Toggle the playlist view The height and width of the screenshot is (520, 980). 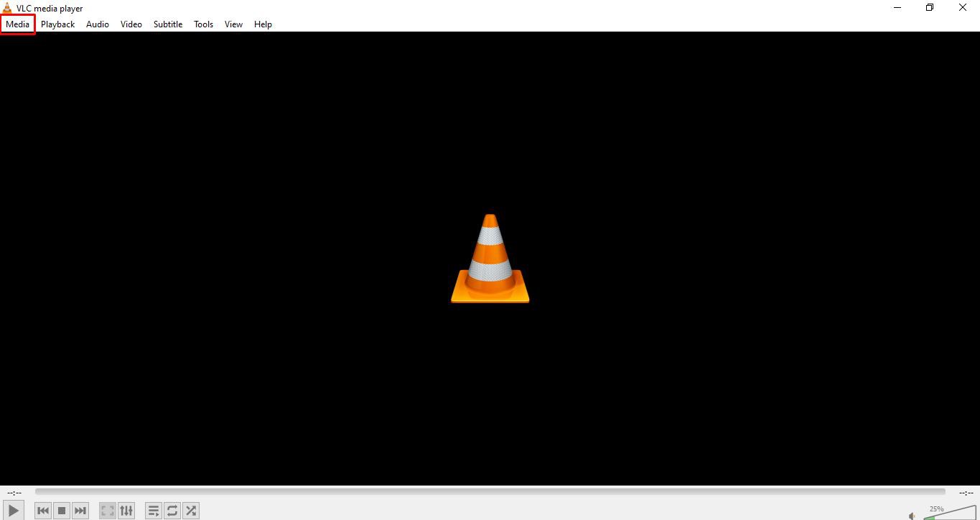coord(154,511)
